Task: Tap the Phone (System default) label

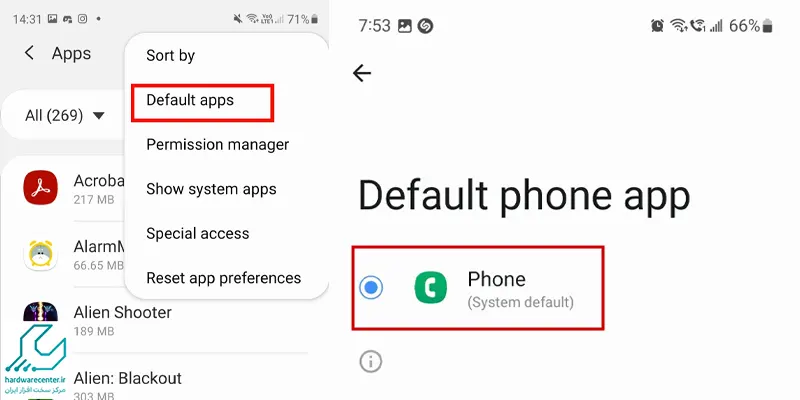Action: tap(520, 288)
